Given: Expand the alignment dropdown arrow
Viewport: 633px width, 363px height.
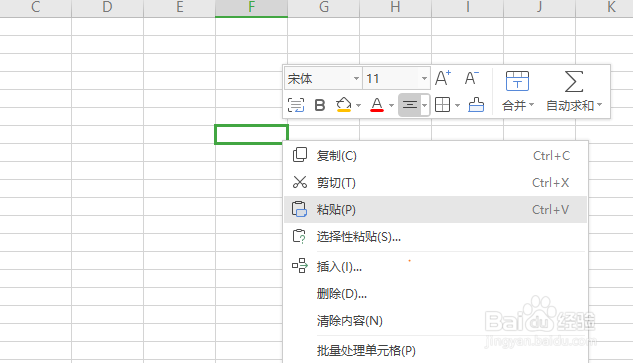Looking at the screenshot, I should click(424, 106).
